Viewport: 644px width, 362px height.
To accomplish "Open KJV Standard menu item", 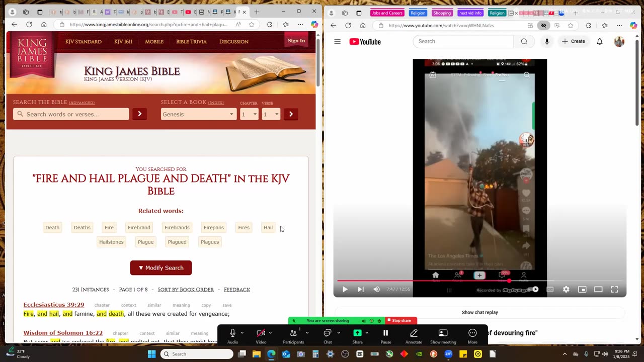I will 84,42.
